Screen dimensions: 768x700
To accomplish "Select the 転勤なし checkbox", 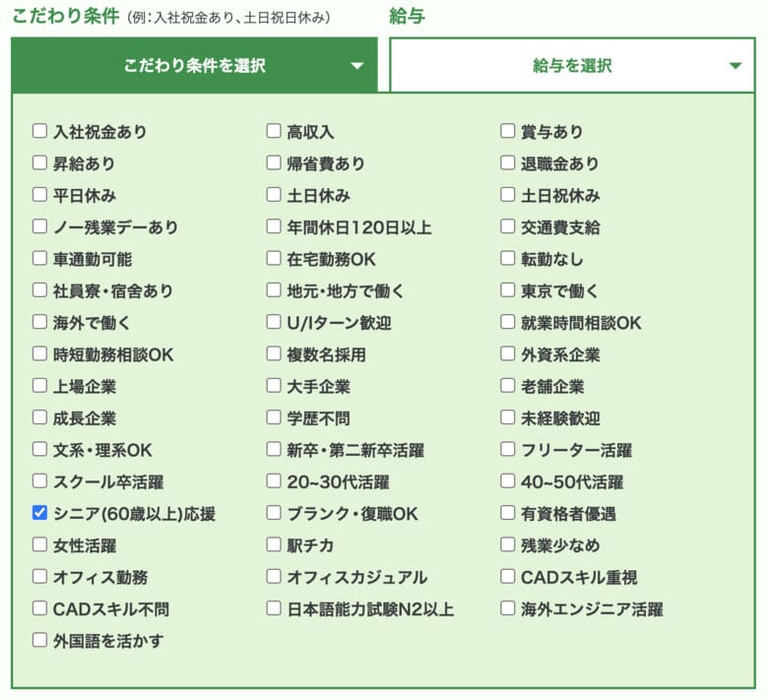I will click(x=507, y=258).
